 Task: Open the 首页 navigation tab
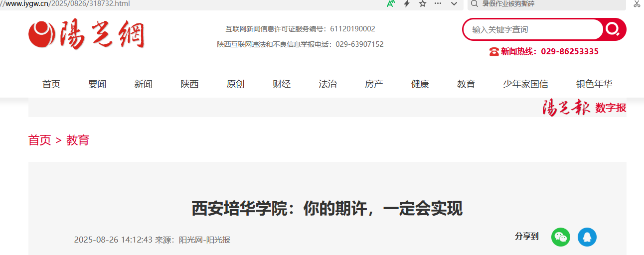[51, 84]
